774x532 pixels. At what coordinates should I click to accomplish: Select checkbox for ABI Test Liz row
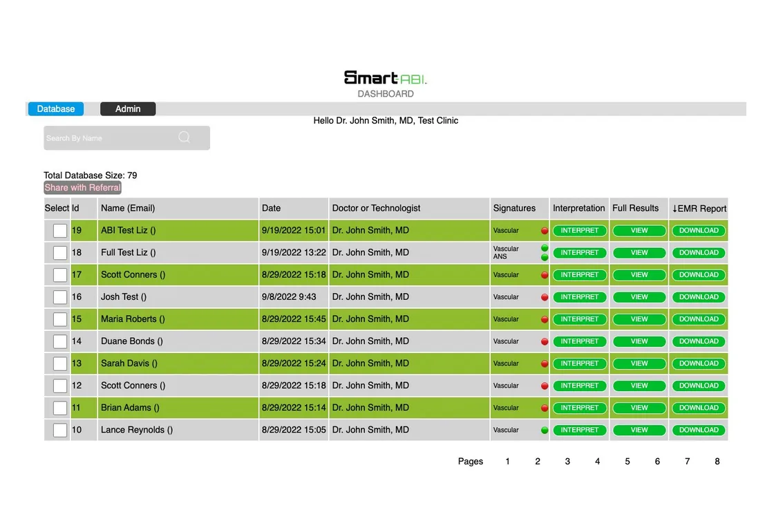tap(59, 231)
